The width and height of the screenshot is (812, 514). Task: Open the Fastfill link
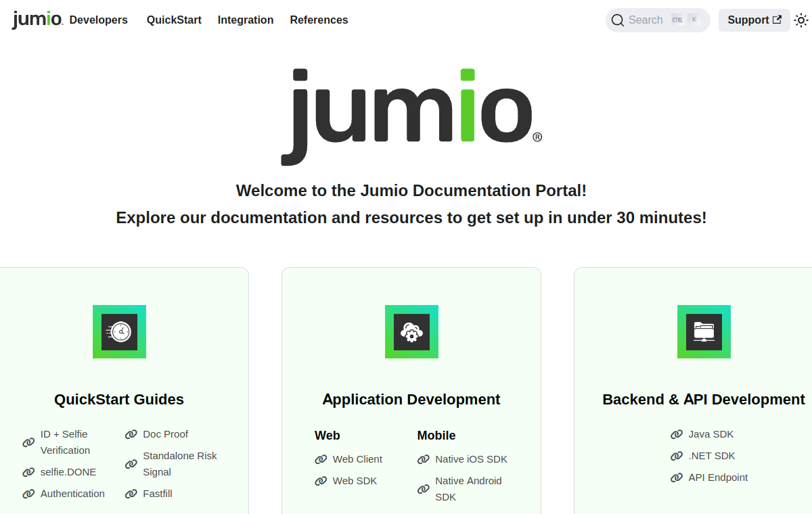[158, 494]
